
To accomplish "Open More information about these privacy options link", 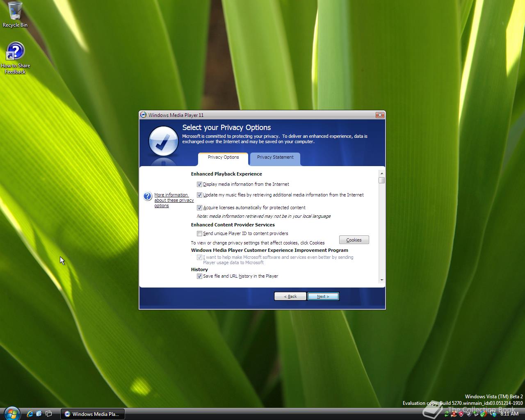I will pos(173,200).
